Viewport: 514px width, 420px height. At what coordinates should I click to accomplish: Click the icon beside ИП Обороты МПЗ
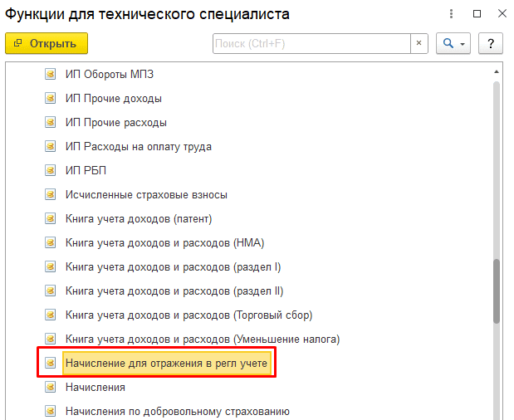pos(50,75)
